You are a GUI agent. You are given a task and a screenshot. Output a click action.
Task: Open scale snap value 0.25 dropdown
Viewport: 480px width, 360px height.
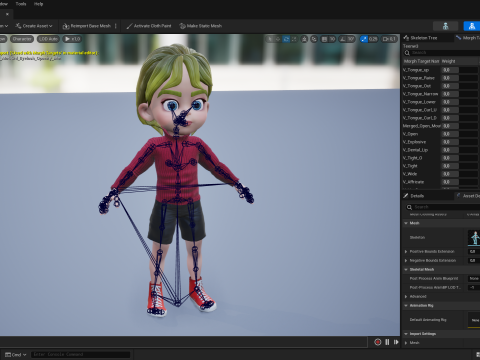click(373, 39)
